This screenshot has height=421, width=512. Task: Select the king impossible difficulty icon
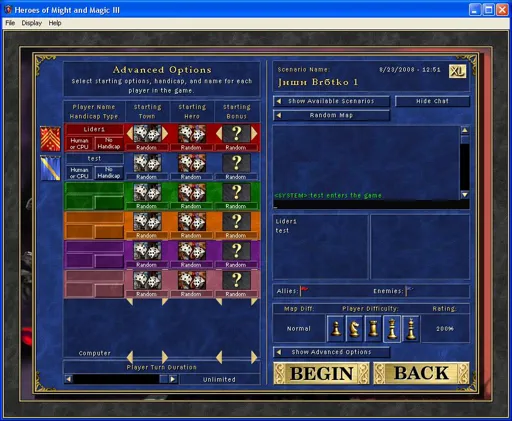(x=411, y=329)
